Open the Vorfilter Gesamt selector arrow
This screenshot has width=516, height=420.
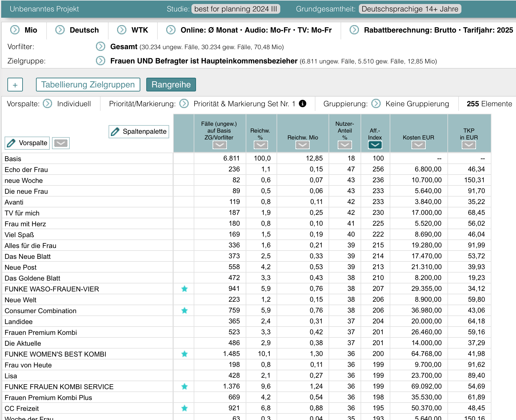tap(100, 47)
